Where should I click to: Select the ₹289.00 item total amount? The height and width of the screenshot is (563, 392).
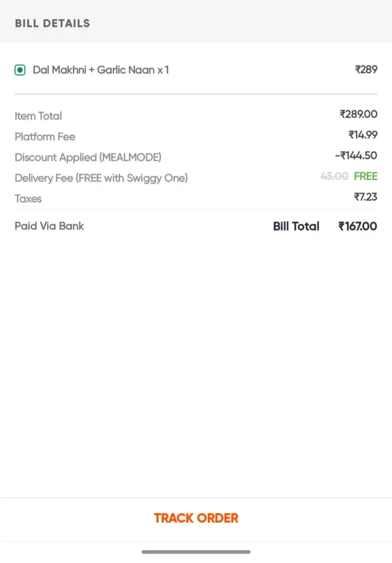tap(358, 114)
